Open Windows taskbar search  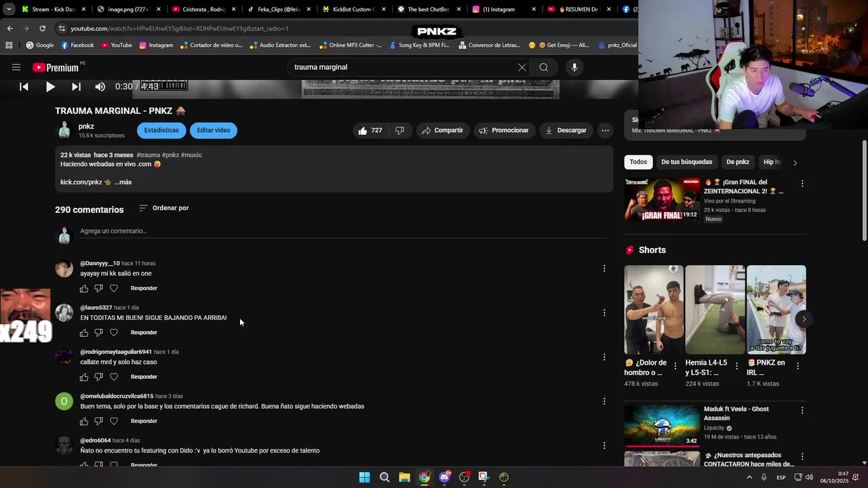point(384,477)
